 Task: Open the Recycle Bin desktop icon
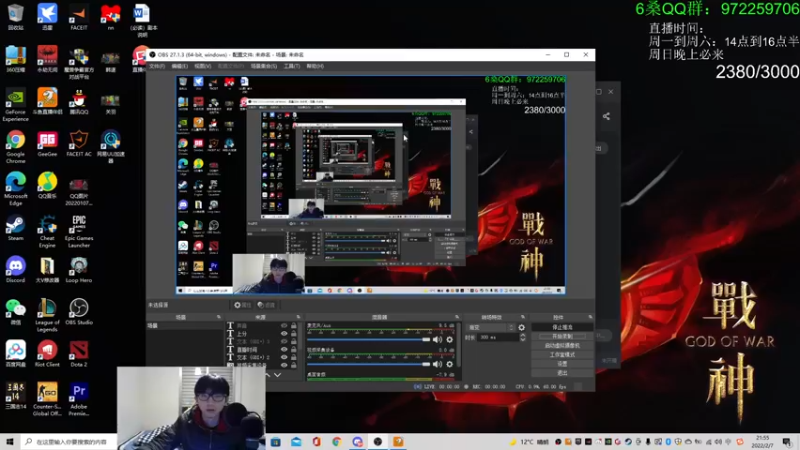click(15, 17)
